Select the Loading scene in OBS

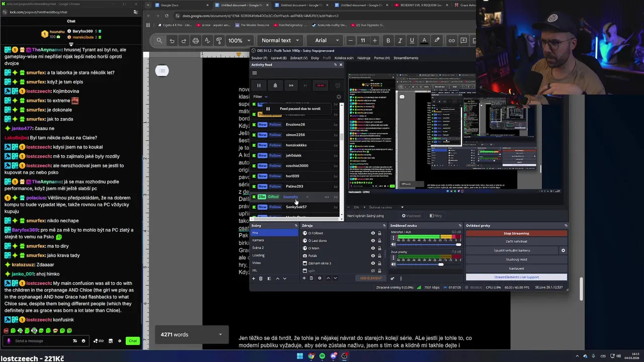(275, 255)
